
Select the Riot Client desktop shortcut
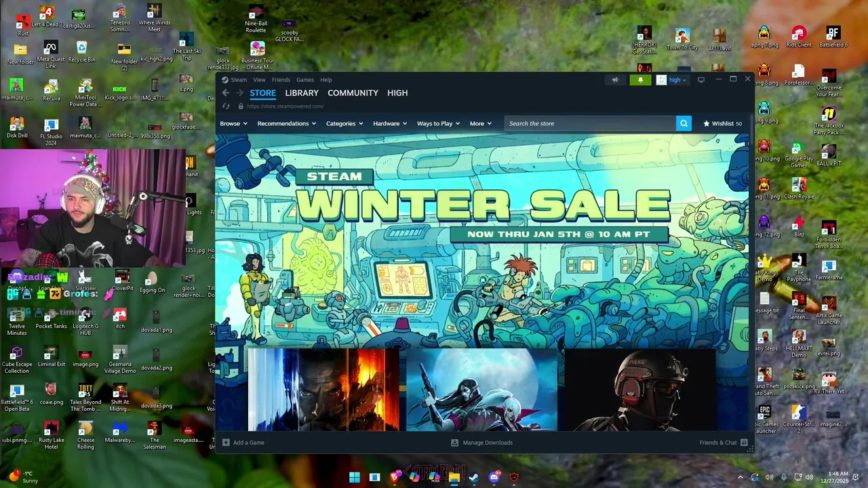click(x=799, y=37)
